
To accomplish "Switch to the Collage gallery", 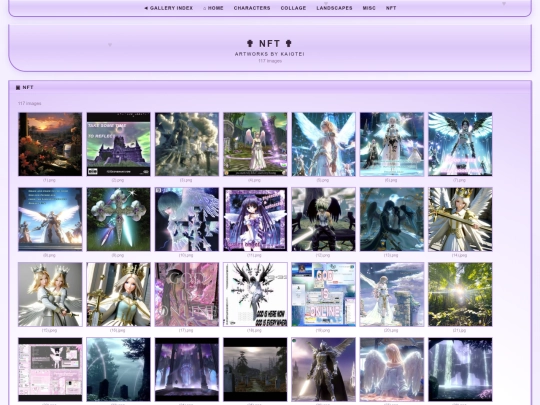I will pyautogui.click(x=293, y=8).
